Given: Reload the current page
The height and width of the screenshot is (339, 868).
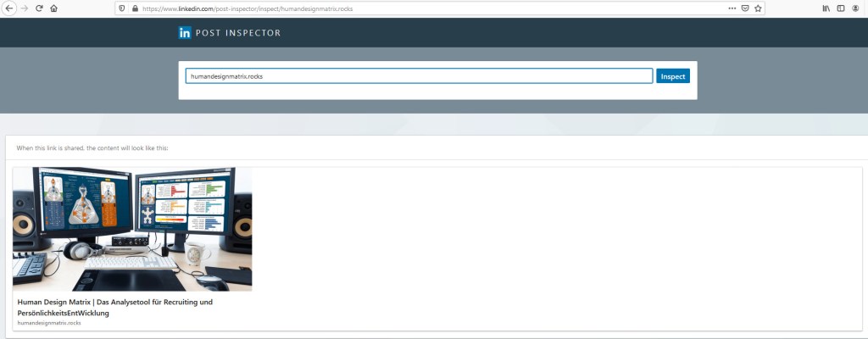Looking at the screenshot, I should (39, 8).
